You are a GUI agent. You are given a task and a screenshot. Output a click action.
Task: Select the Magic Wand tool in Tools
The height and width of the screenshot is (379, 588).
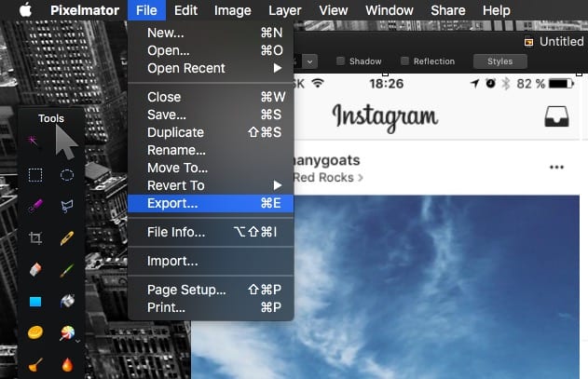click(x=35, y=142)
